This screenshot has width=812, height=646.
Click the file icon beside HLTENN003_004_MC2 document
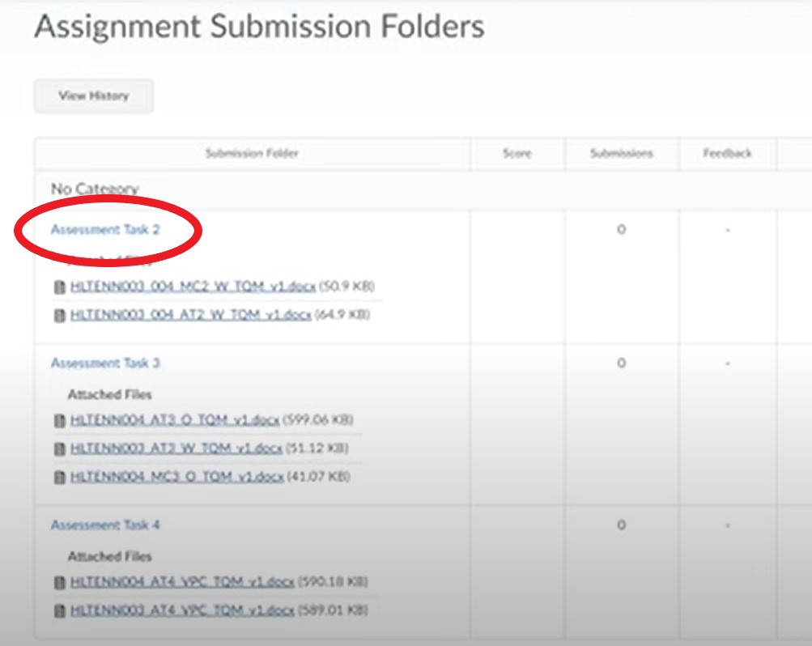58,287
